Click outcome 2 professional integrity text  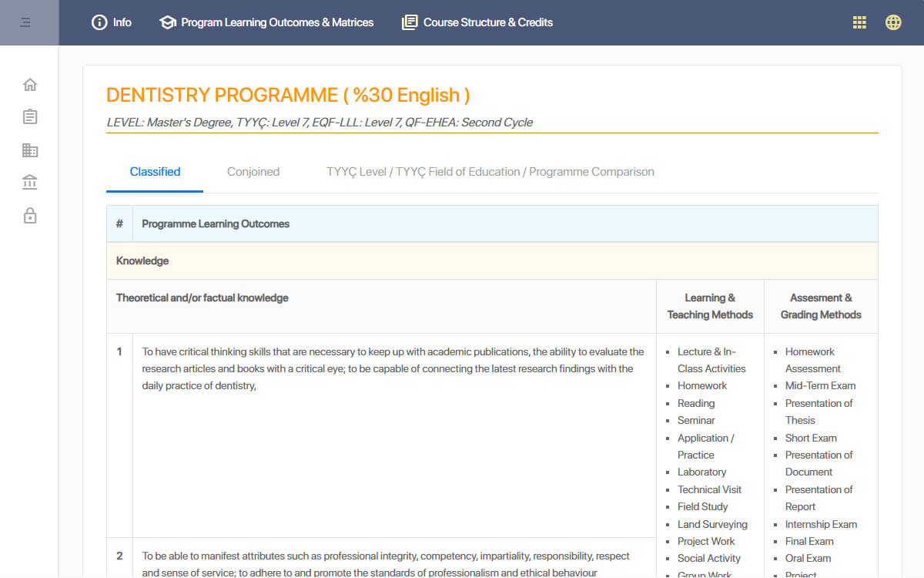pyautogui.click(x=386, y=564)
